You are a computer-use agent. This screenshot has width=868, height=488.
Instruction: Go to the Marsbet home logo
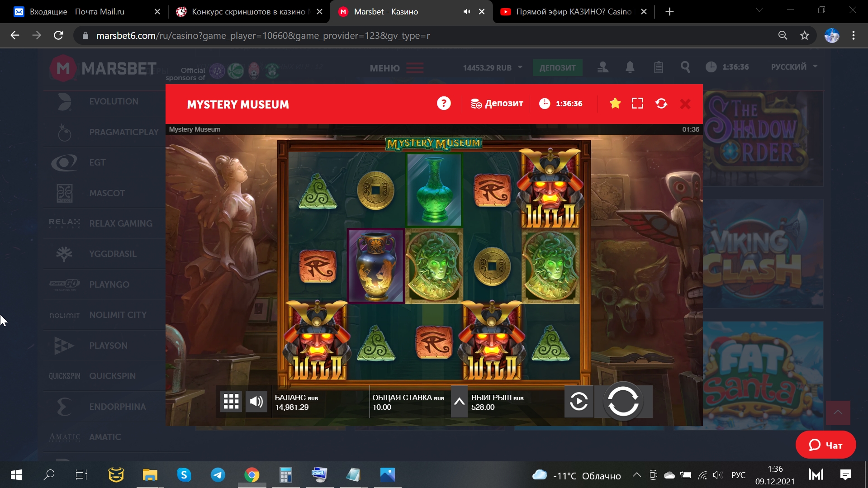coord(103,68)
